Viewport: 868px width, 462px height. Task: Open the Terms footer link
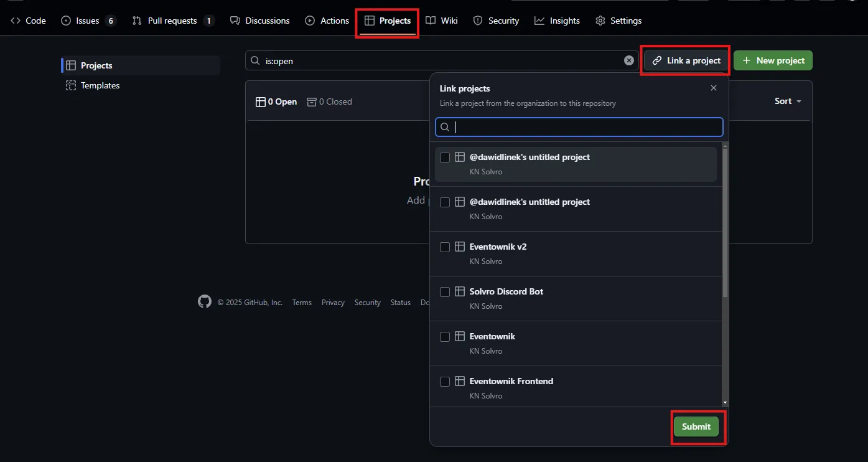[302, 303]
